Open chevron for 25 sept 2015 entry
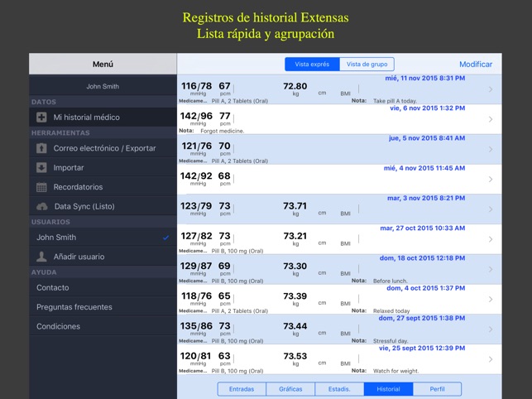 [491, 359]
